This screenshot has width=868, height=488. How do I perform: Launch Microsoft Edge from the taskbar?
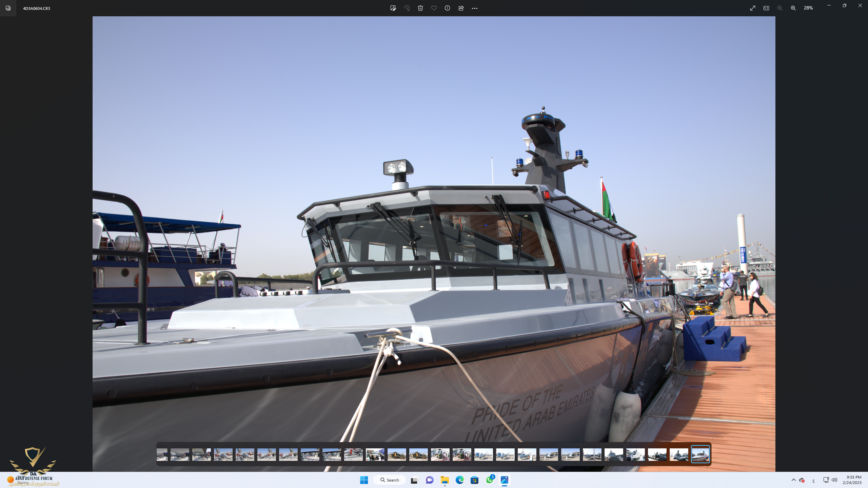pyautogui.click(x=459, y=480)
